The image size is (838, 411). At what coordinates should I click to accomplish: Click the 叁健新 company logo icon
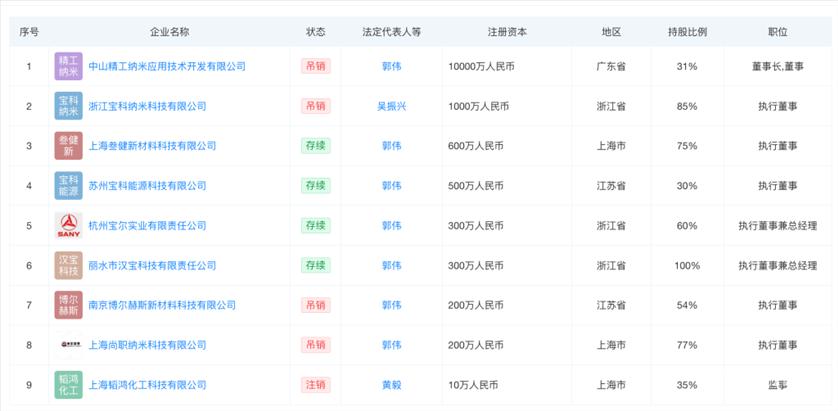tap(68, 146)
